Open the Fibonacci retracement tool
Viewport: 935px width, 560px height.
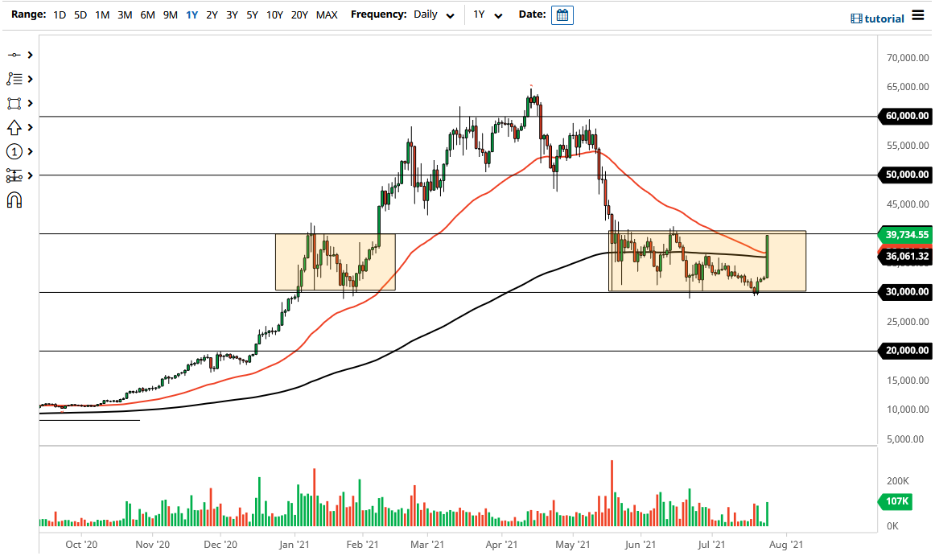pos(13,79)
